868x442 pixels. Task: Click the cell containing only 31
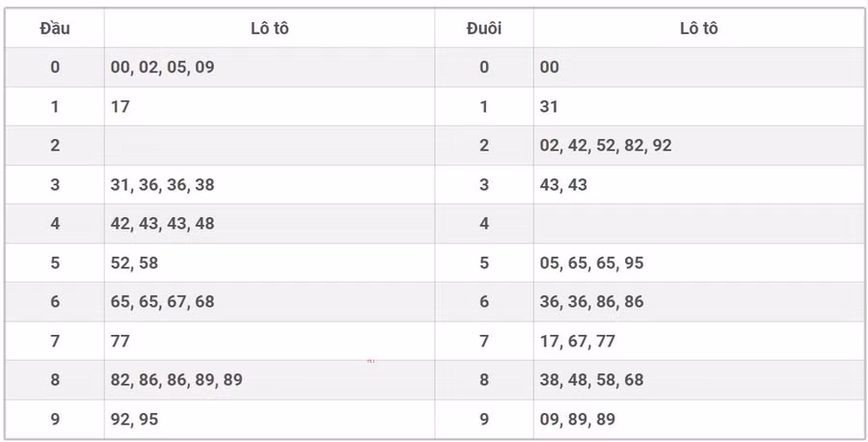(549, 106)
